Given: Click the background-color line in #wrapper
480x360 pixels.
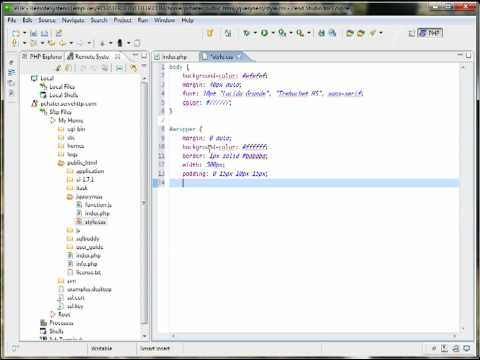Looking at the screenshot, I should 225,147.
